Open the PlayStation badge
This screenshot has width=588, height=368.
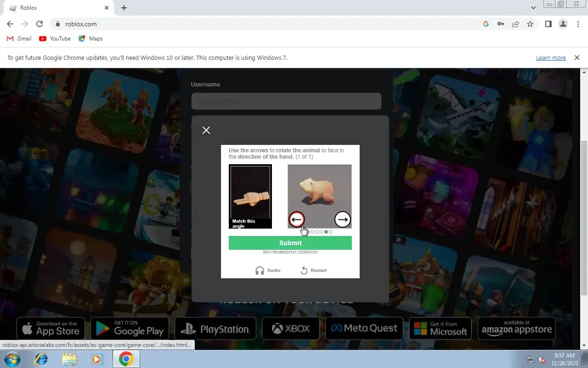(215, 328)
